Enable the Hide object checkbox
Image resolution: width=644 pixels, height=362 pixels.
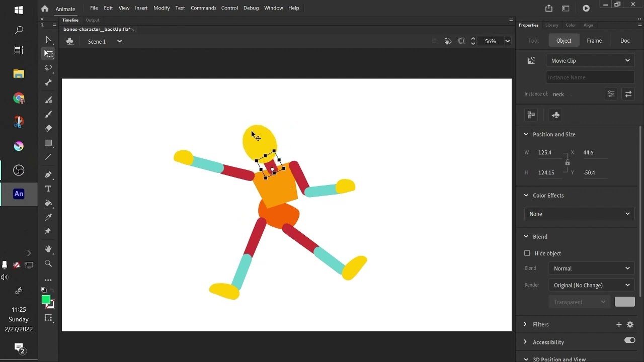[527, 253]
